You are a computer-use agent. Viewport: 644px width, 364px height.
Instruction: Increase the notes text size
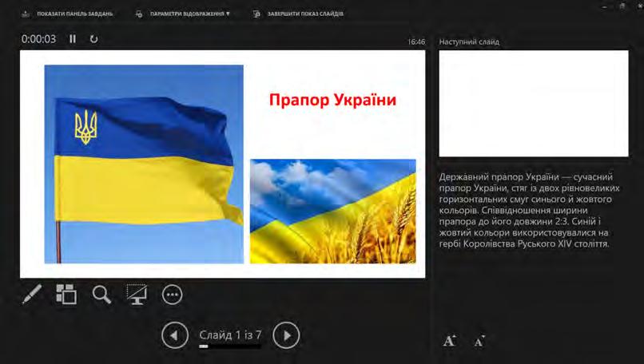[x=450, y=341]
